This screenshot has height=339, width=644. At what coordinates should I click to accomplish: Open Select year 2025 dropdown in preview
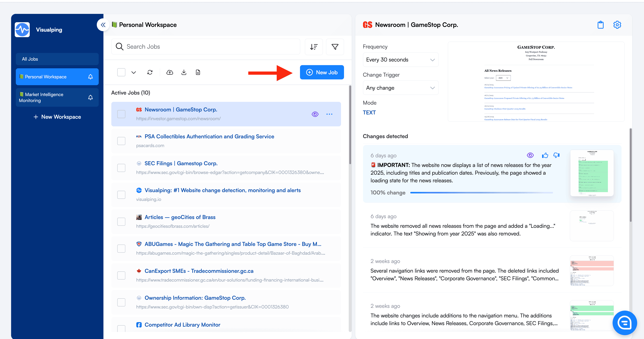point(503,78)
